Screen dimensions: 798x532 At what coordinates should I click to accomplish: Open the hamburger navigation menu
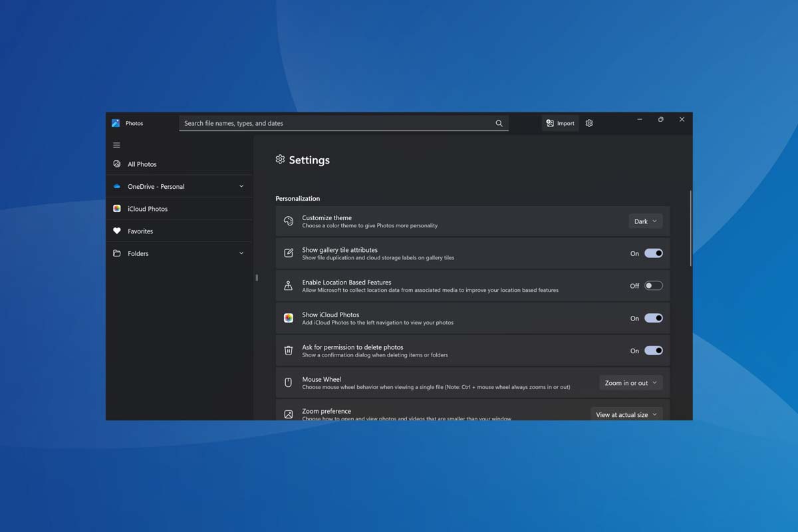pyautogui.click(x=116, y=144)
